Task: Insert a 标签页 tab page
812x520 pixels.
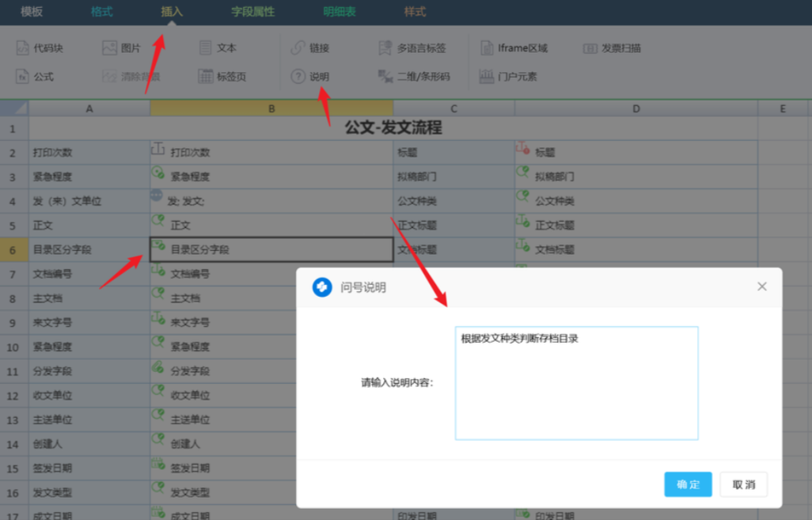Action: 222,77
